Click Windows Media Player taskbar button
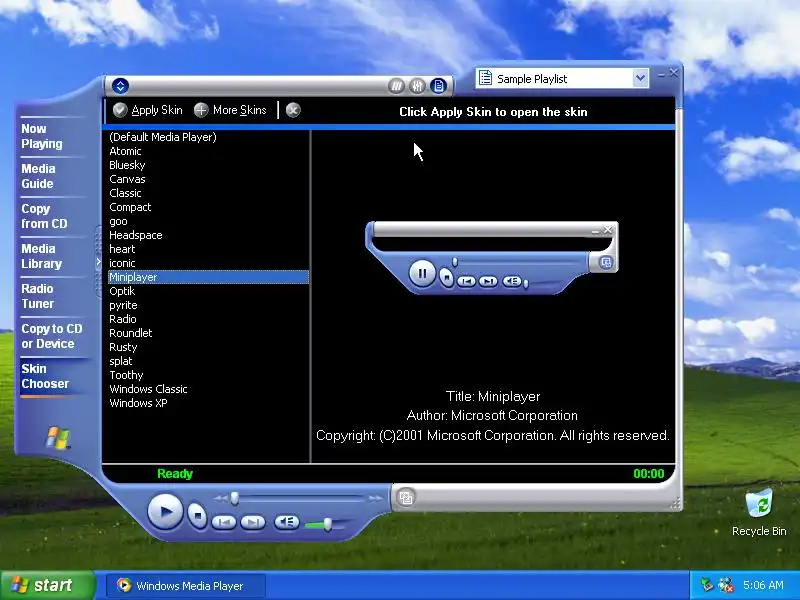 [x=186, y=586]
